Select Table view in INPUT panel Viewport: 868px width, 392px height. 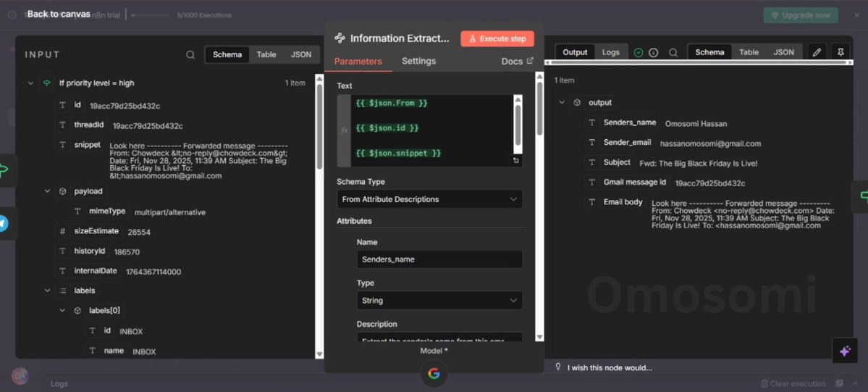point(266,54)
